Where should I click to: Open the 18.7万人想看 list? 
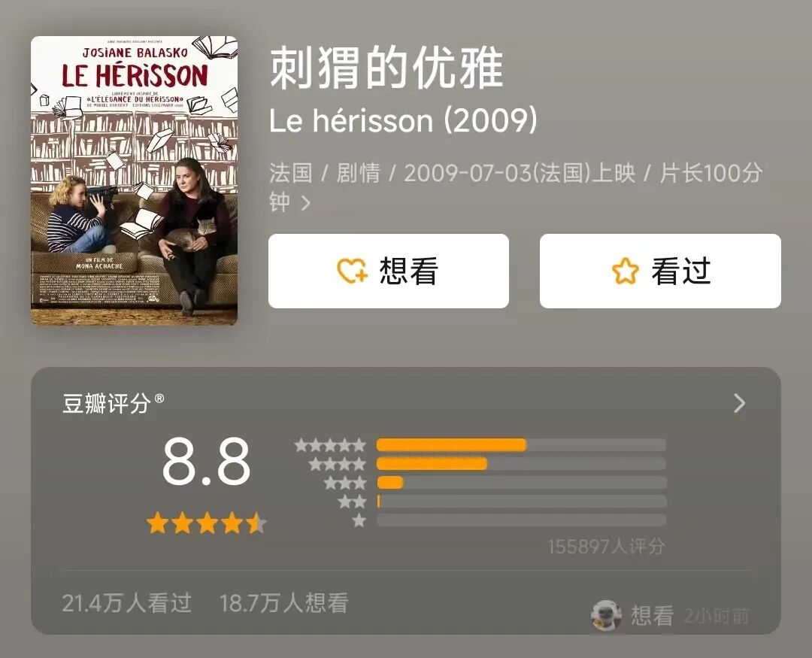[x=283, y=603]
